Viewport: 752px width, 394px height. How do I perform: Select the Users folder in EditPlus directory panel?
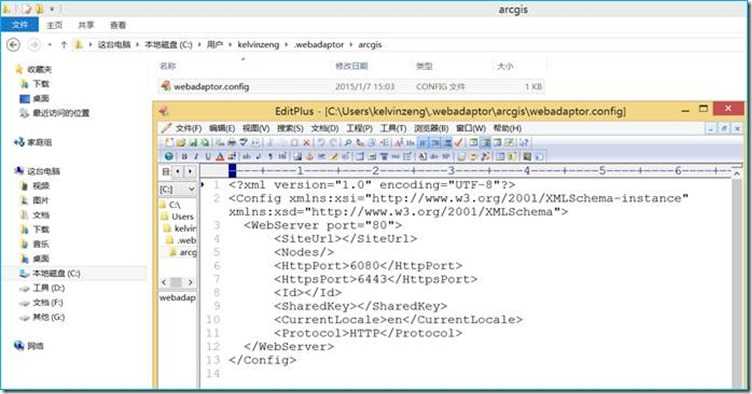coord(182,217)
